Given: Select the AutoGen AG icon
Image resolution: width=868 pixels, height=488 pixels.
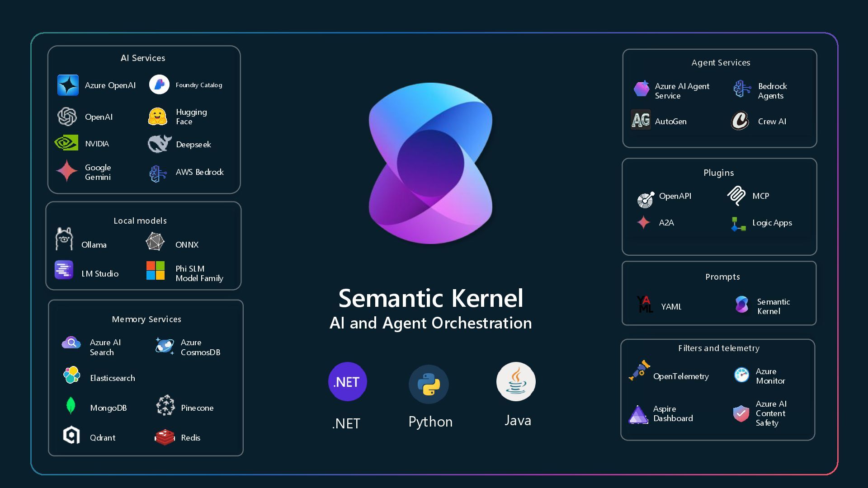Looking at the screenshot, I should 641,120.
